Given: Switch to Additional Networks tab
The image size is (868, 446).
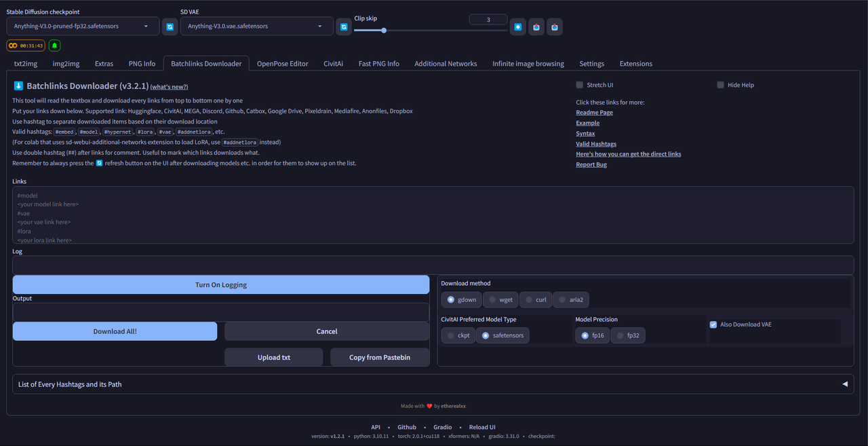Looking at the screenshot, I should pyautogui.click(x=446, y=63).
